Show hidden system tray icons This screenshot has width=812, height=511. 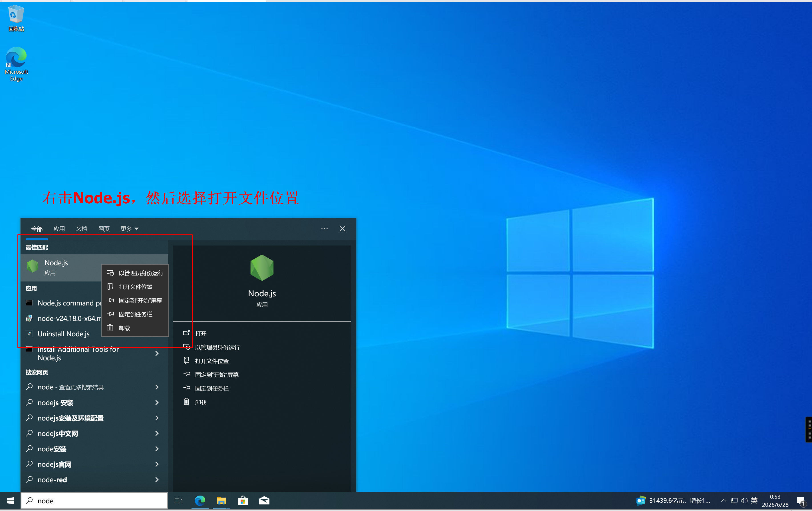point(724,500)
